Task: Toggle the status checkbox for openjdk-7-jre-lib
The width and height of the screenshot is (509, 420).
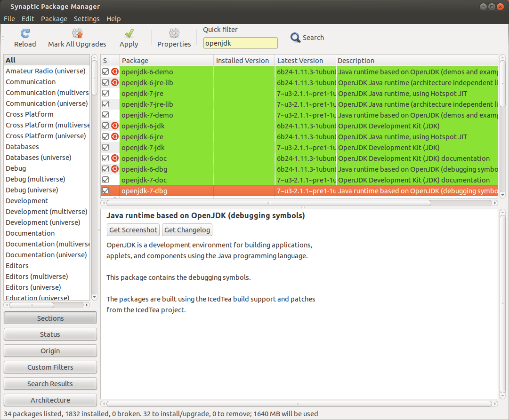Action: click(x=105, y=104)
